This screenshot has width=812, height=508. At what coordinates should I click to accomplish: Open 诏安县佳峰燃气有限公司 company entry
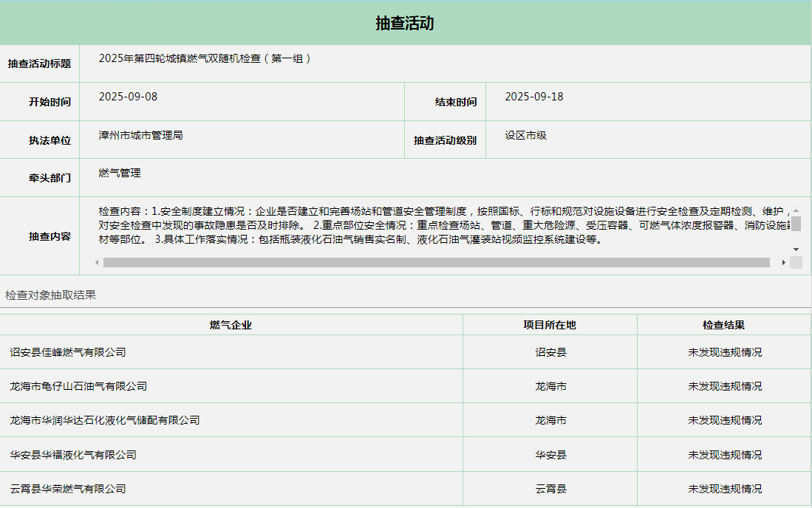click(x=68, y=352)
